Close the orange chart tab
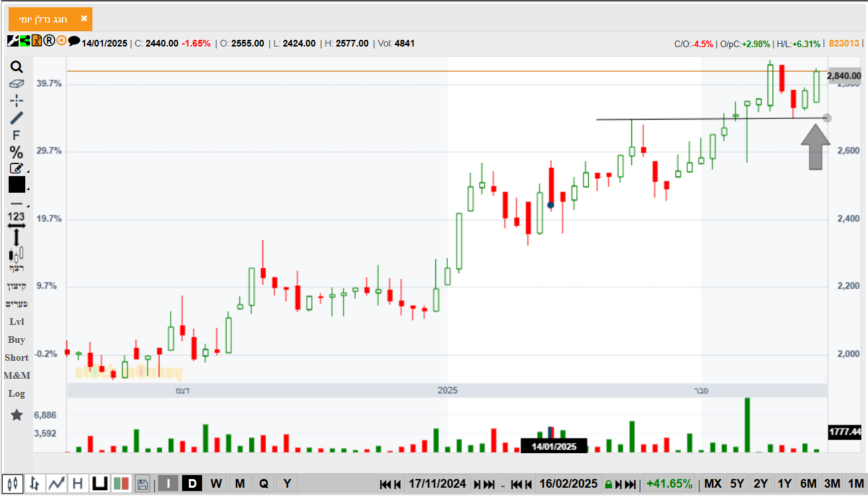 pyautogui.click(x=84, y=19)
